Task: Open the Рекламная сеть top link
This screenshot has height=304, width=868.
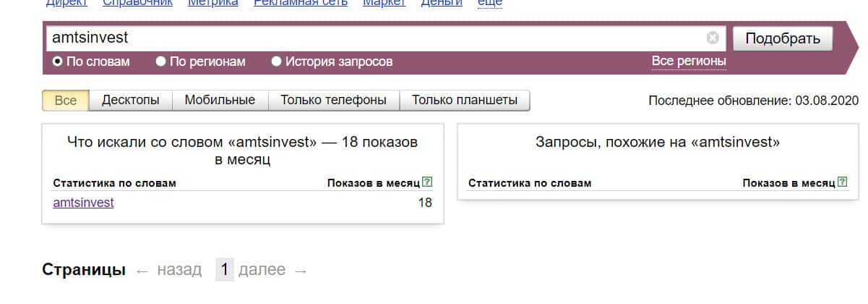Action: coord(300,3)
